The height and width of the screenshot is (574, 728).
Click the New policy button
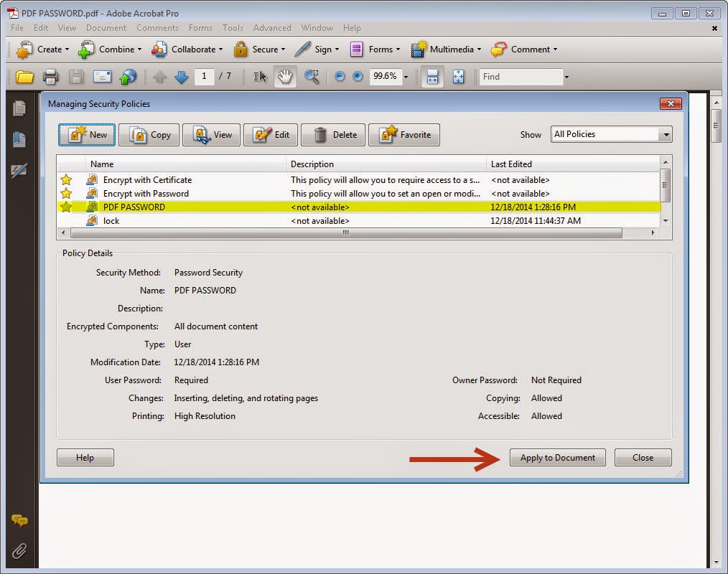[x=87, y=135]
